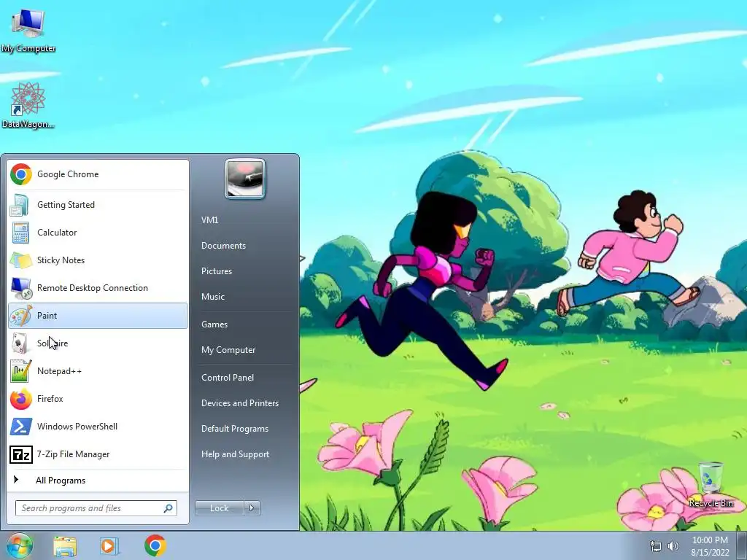Click the Getting Started icon
Viewport: 747px width, 560px height.
[x=20, y=205]
